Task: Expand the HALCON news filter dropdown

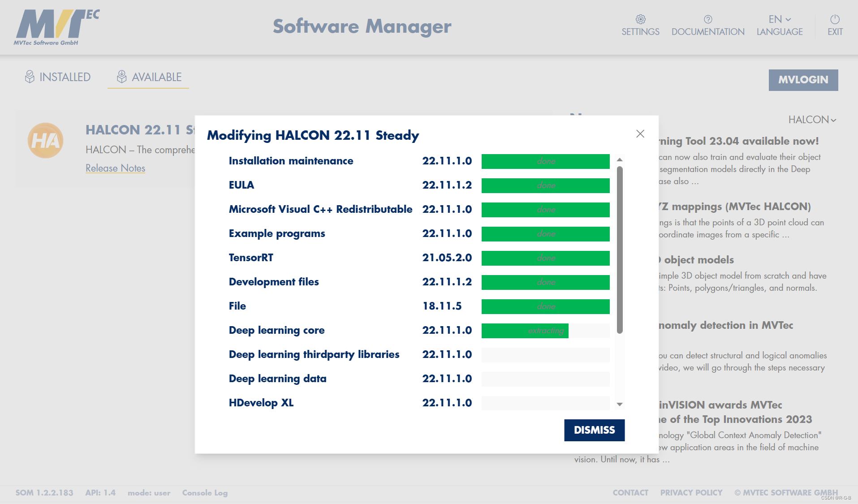Action: tap(812, 120)
